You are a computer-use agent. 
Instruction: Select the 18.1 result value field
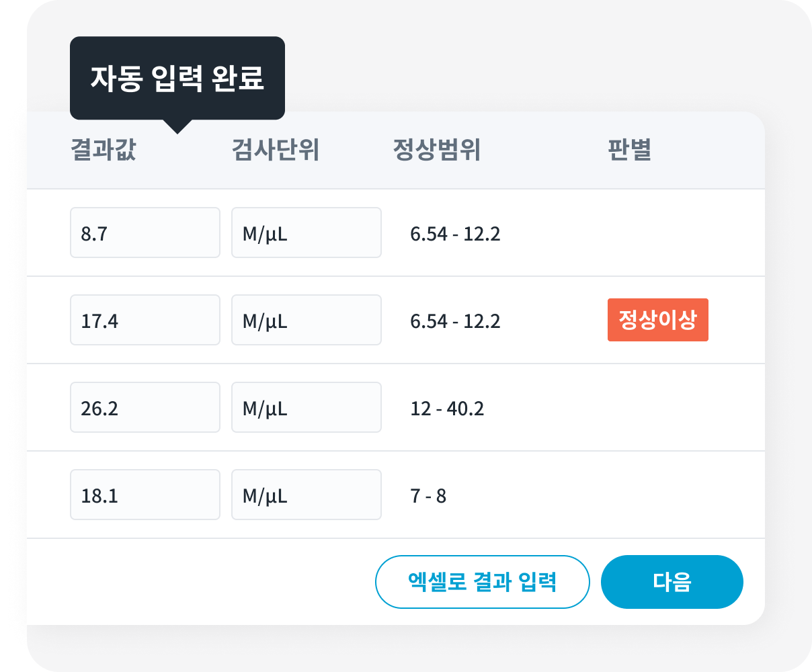pos(145,495)
